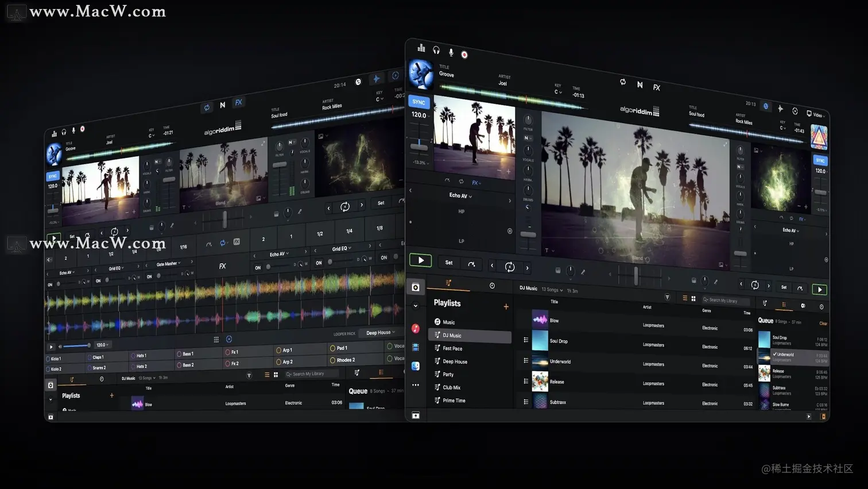Click microphone icon in right window
The image size is (868, 489).
point(451,53)
